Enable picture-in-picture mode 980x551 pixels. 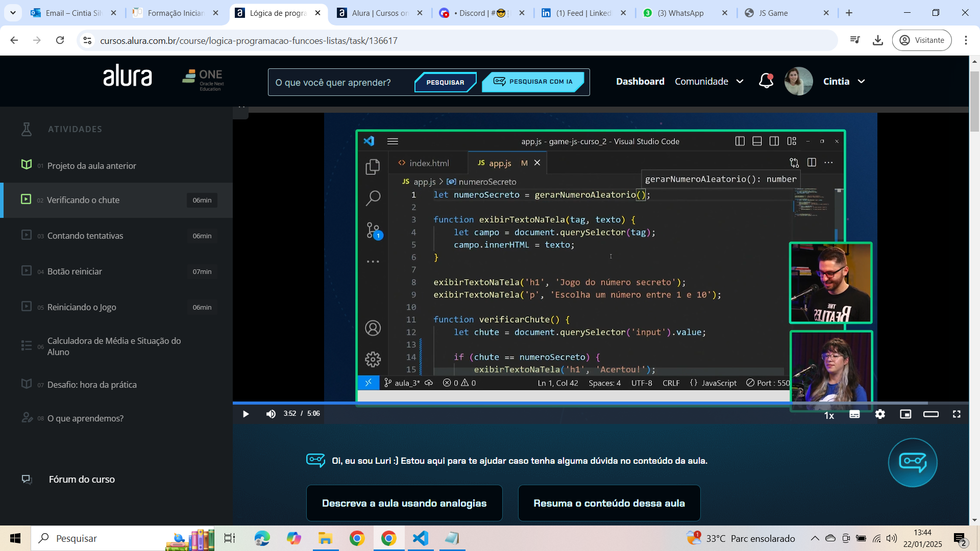point(905,414)
